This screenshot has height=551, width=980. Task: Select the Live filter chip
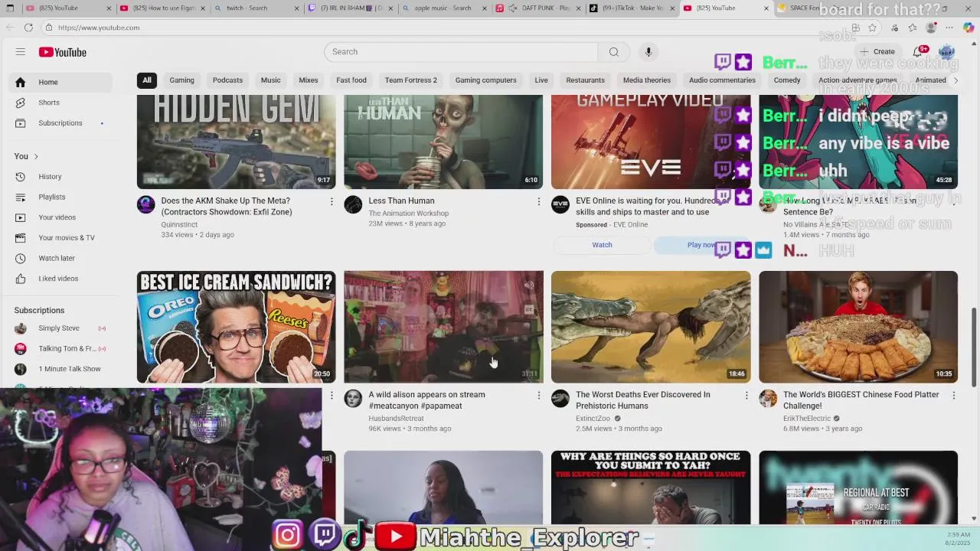tap(541, 80)
